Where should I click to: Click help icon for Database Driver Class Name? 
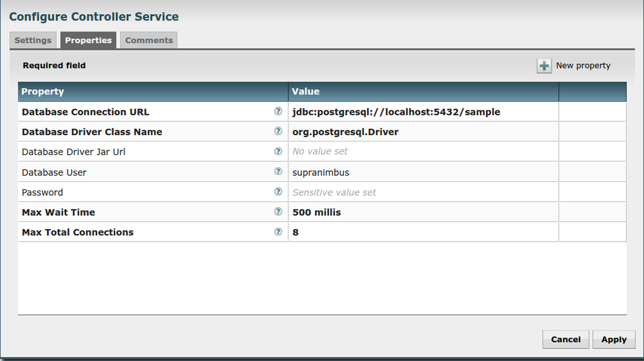278,131
